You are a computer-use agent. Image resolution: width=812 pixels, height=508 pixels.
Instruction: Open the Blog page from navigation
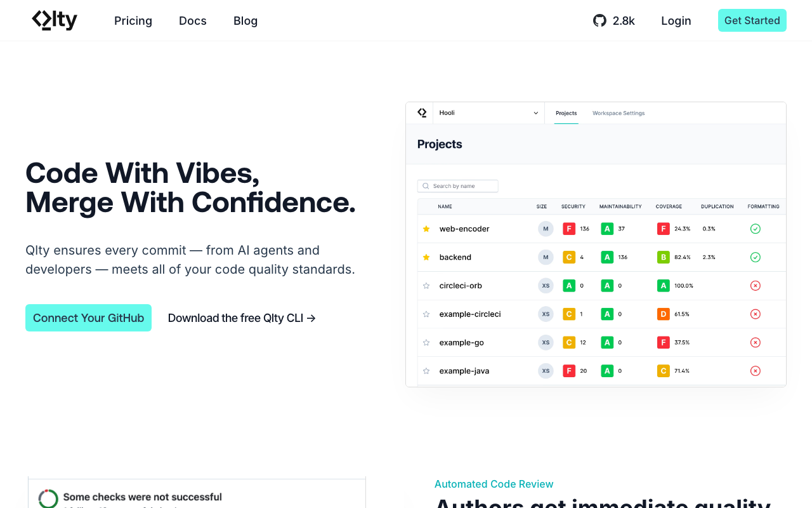point(246,20)
